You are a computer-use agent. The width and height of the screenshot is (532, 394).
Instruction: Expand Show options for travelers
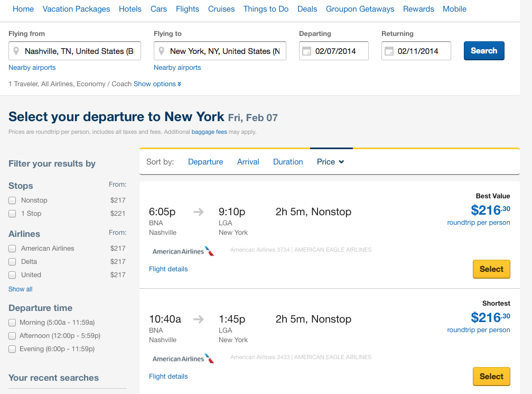coord(157,84)
